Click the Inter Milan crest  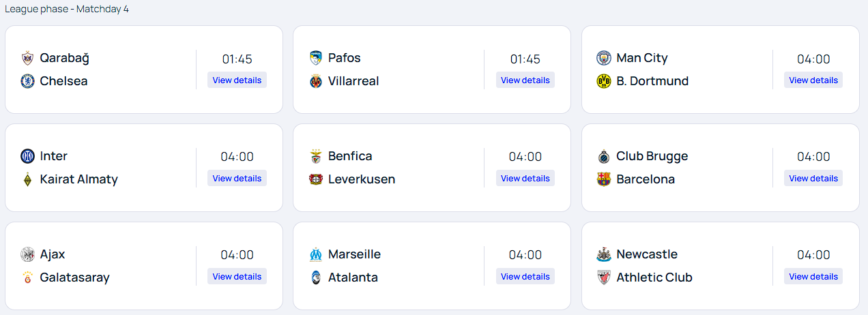pyautogui.click(x=27, y=156)
